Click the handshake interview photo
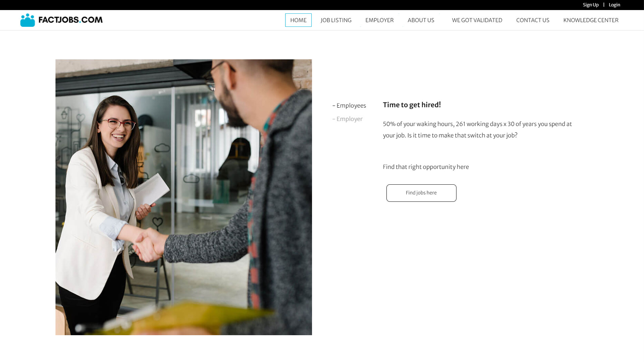The height and width of the screenshot is (362, 644). [x=183, y=197]
